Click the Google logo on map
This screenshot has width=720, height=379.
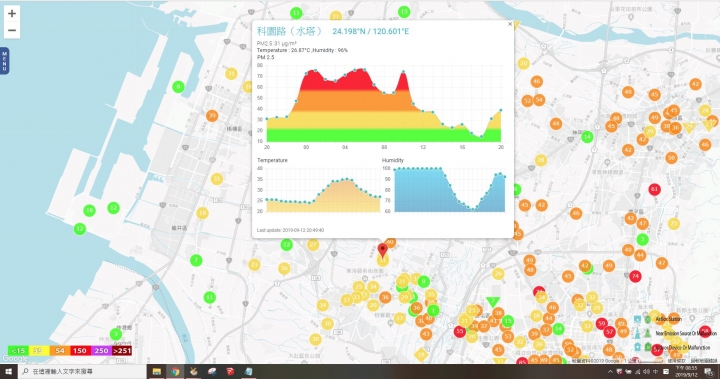[x=15, y=359]
